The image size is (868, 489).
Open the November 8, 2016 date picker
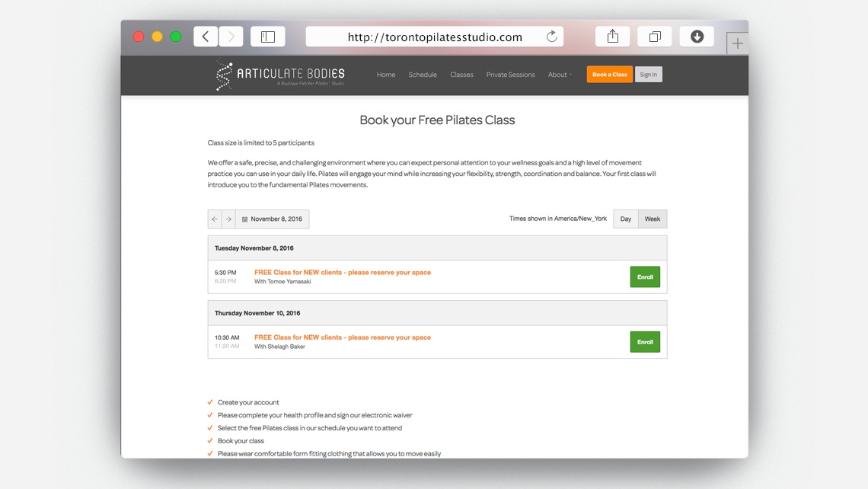pos(273,219)
